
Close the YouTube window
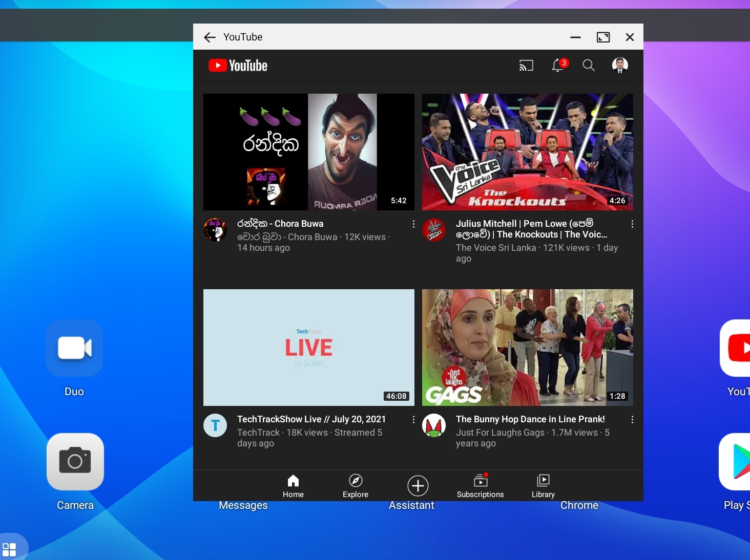pos(630,37)
